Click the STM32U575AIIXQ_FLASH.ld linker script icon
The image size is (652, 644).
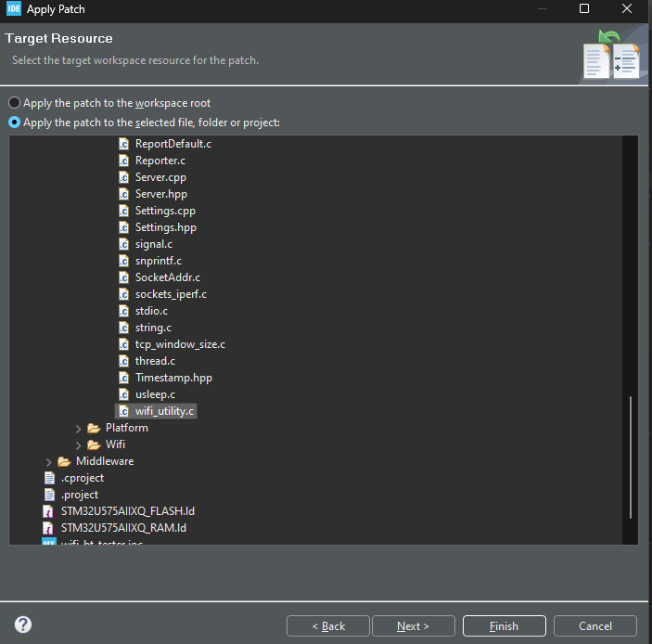click(x=48, y=511)
